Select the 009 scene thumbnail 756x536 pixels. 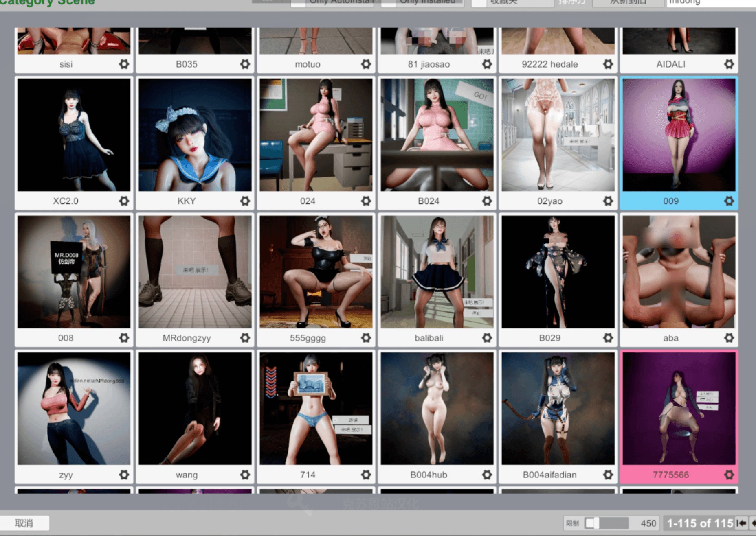click(679, 135)
